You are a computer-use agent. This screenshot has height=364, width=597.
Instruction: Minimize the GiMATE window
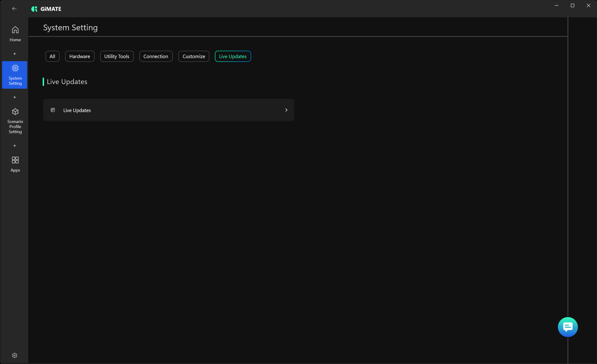556,6
